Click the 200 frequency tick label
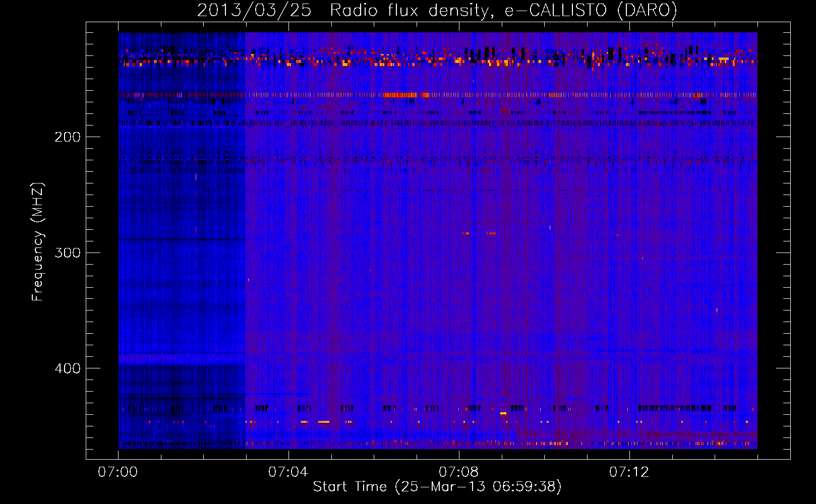Image resolution: width=816 pixels, height=504 pixels. [x=68, y=137]
